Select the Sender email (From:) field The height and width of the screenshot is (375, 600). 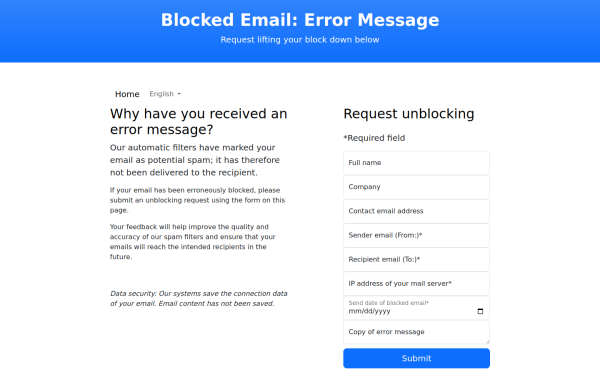pos(416,235)
